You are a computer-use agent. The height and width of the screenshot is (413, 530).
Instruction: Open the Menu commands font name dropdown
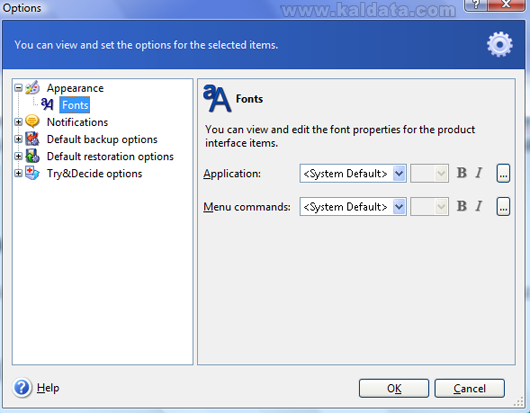click(x=399, y=206)
